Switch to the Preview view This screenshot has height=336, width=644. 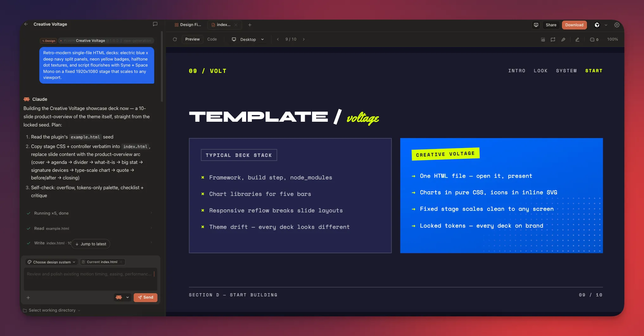click(192, 39)
